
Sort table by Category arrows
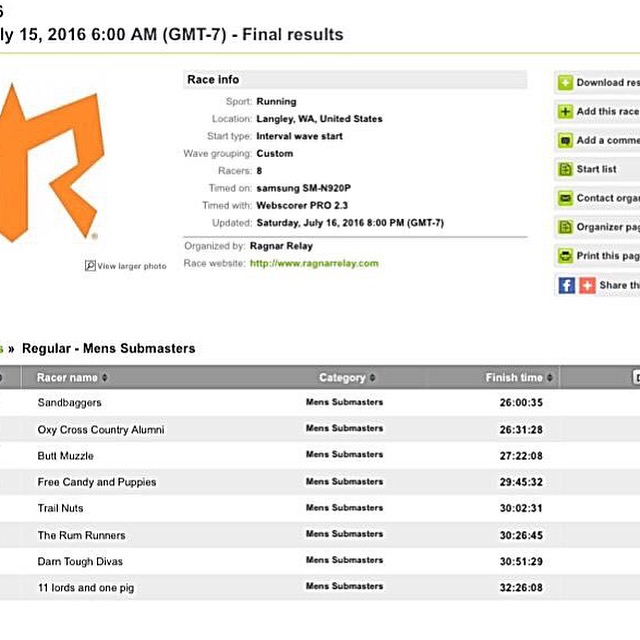[x=372, y=378]
